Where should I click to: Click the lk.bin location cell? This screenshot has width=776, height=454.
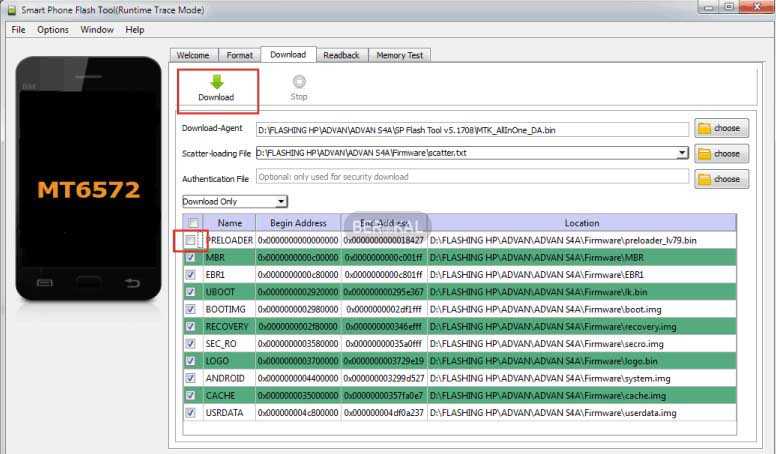[x=582, y=292]
